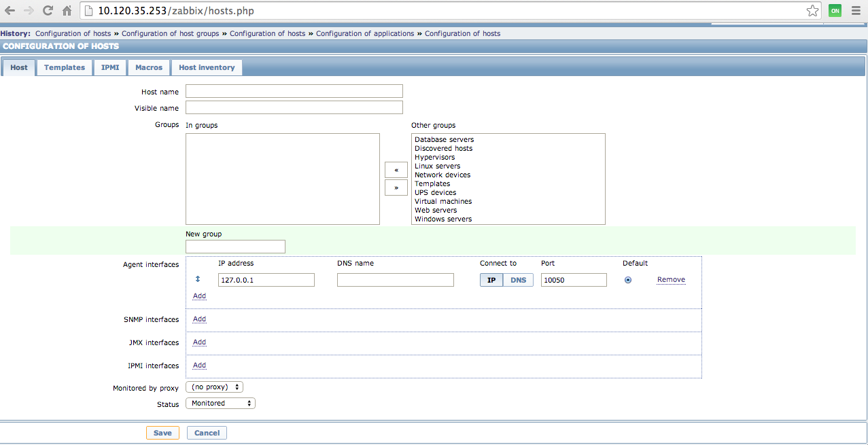Add an SNMP interface

(x=199, y=319)
